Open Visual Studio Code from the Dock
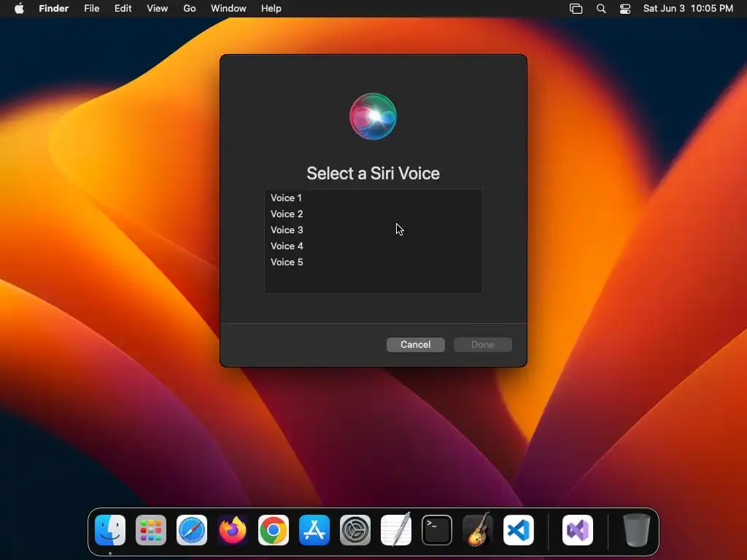This screenshot has height=560, width=747. pyautogui.click(x=519, y=530)
